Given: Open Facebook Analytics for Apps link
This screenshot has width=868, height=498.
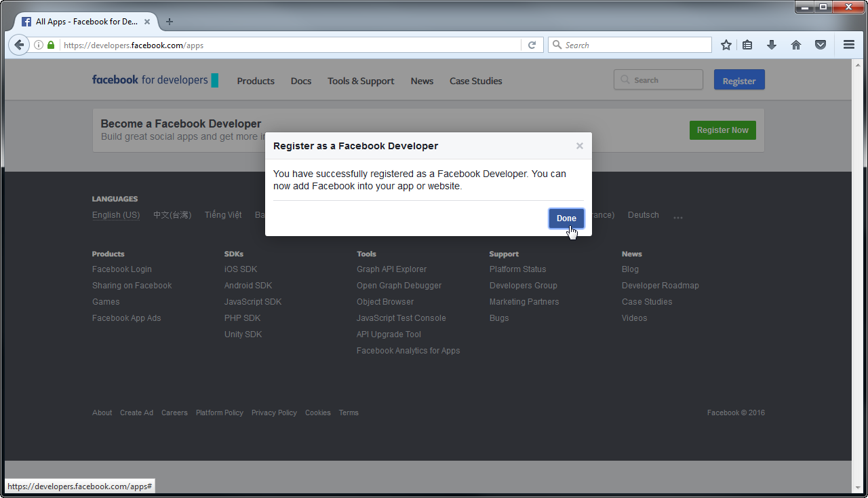Looking at the screenshot, I should (408, 351).
